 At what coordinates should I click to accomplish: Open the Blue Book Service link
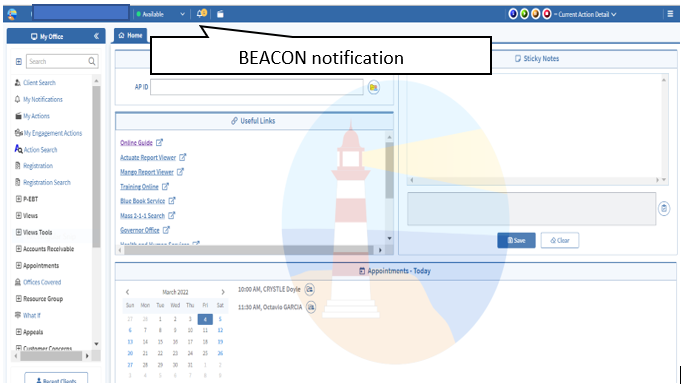[x=143, y=201]
